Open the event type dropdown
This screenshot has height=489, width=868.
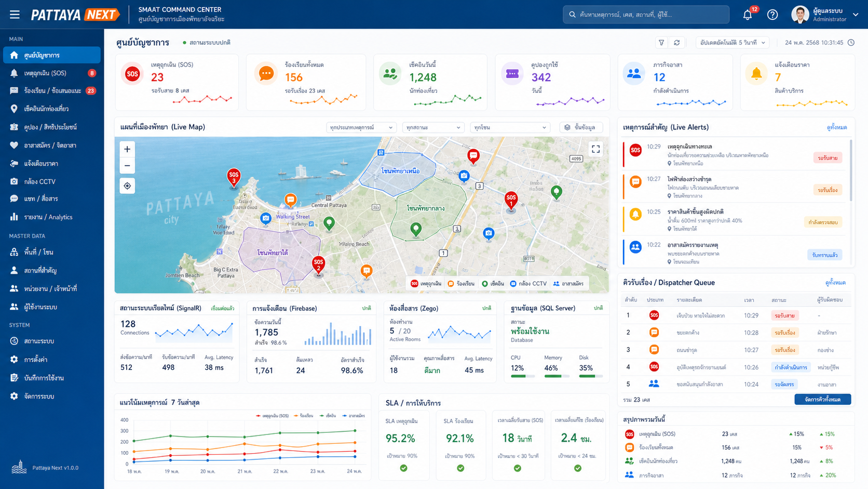pyautogui.click(x=361, y=127)
